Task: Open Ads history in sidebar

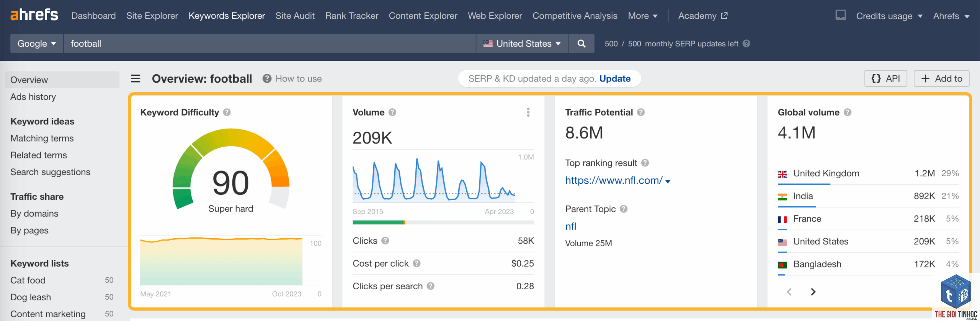Action: (33, 97)
